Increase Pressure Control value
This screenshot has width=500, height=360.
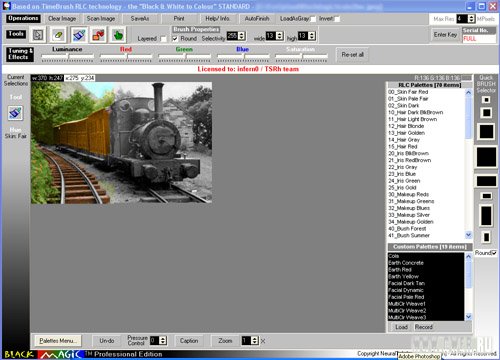point(163,338)
